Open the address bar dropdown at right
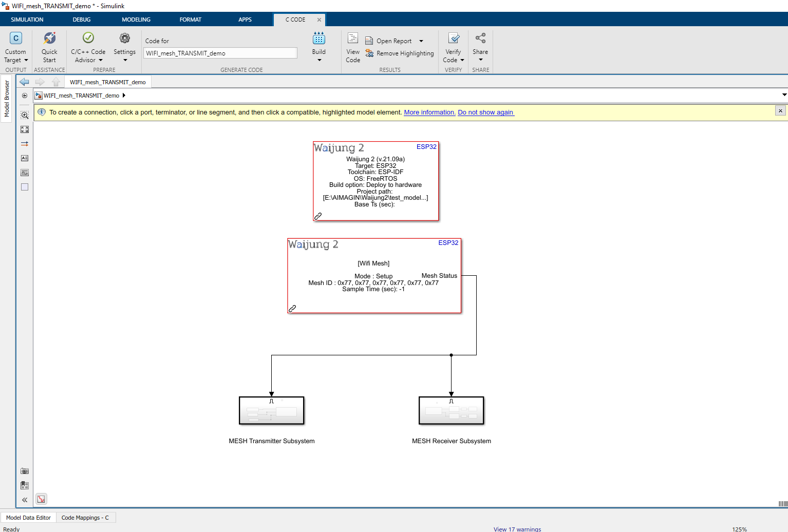788x532 pixels. click(x=784, y=95)
